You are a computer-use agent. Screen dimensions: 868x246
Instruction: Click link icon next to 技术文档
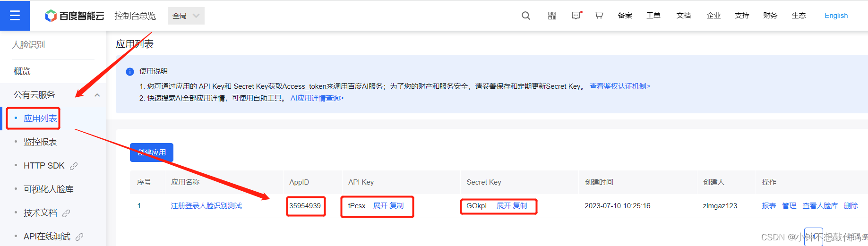(x=66, y=213)
